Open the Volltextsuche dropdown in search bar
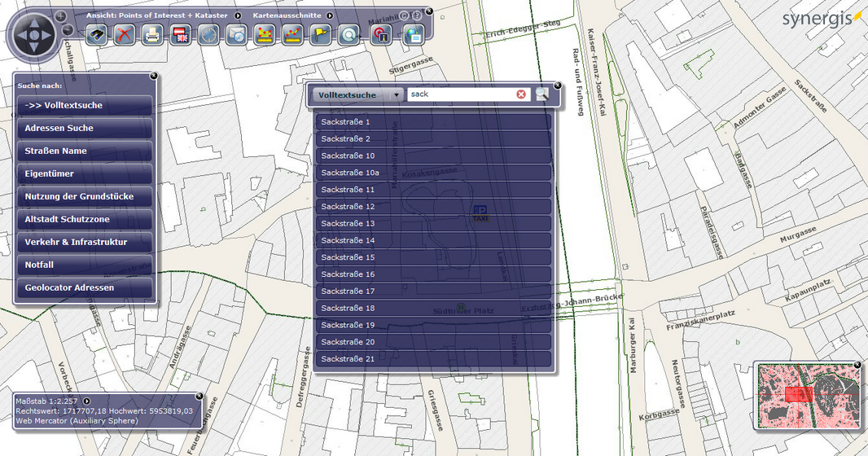The image size is (868, 456). coord(397,95)
